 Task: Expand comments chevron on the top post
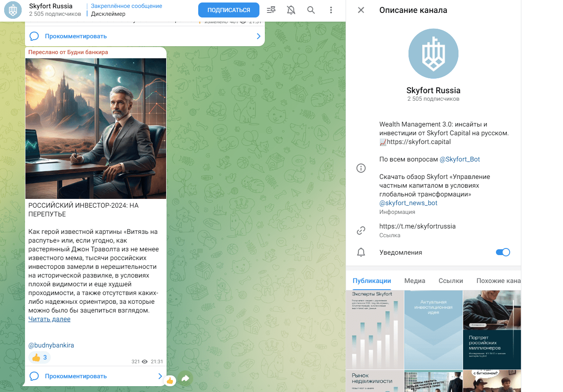pyautogui.click(x=258, y=36)
